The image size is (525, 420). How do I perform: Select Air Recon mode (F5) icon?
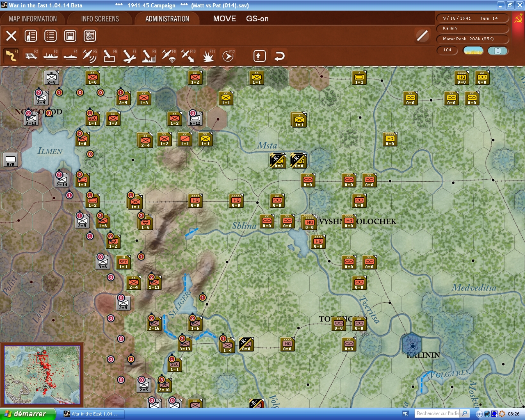(x=89, y=55)
